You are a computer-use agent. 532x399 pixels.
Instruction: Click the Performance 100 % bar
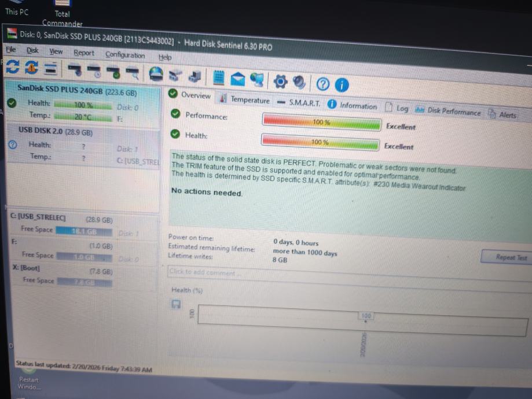pyautogui.click(x=321, y=122)
